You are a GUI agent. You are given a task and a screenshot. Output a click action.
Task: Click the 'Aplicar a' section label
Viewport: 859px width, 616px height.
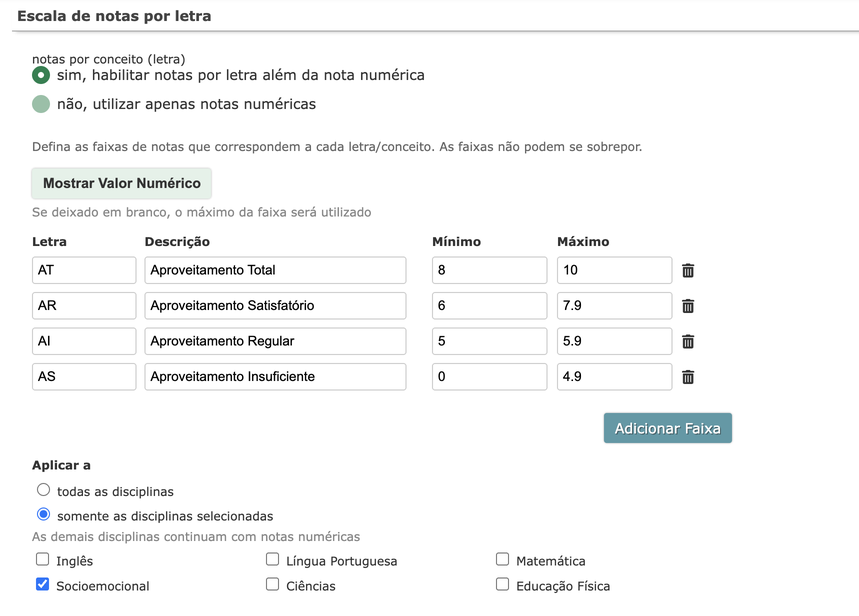pyautogui.click(x=61, y=465)
